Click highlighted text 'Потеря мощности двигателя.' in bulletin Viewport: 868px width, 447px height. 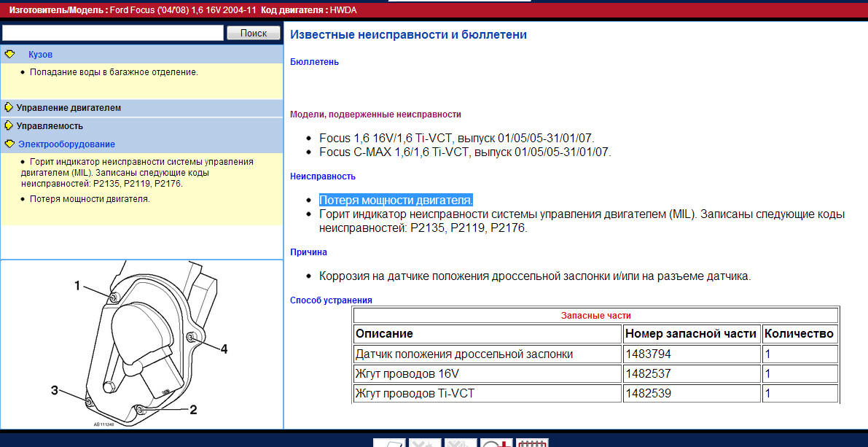pyautogui.click(x=396, y=200)
